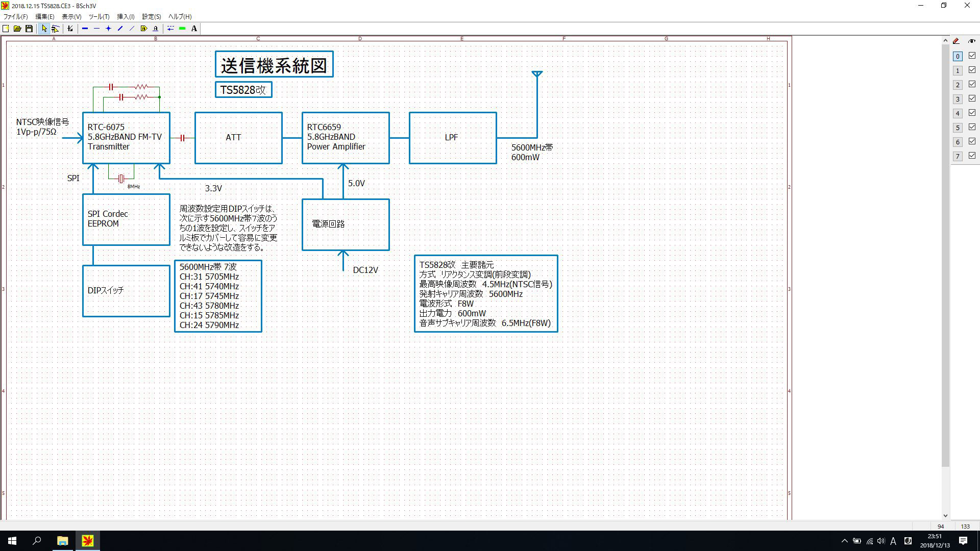Click the antenna symbol

(537, 75)
